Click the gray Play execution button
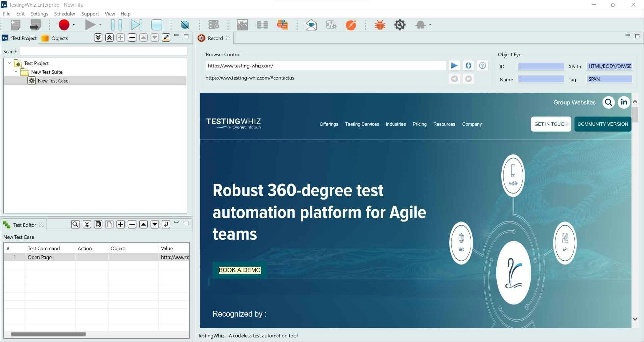The width and height of the screenshot is (644, 342). 90,25
